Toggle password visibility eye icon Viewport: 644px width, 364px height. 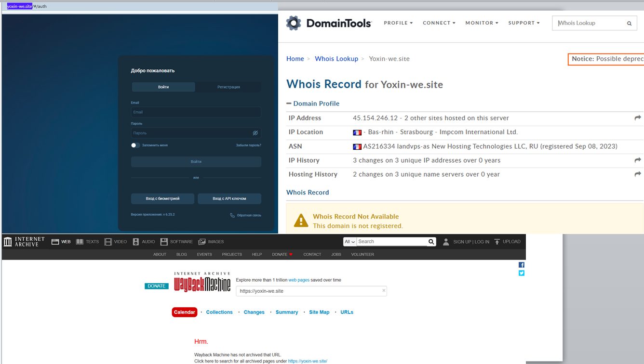tap(255, 133)
